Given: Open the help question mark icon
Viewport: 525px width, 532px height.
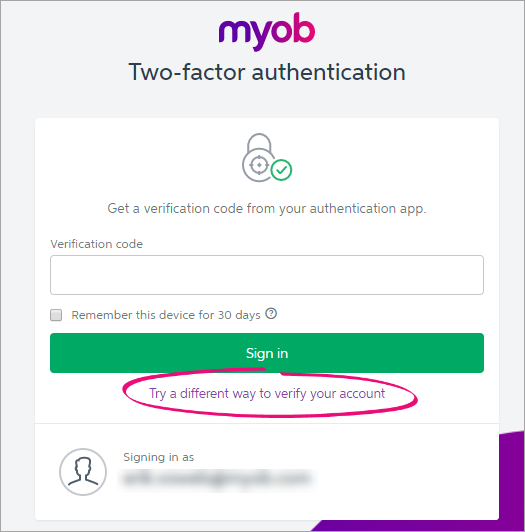Looking at the screenshot, I should pos(271,314).
